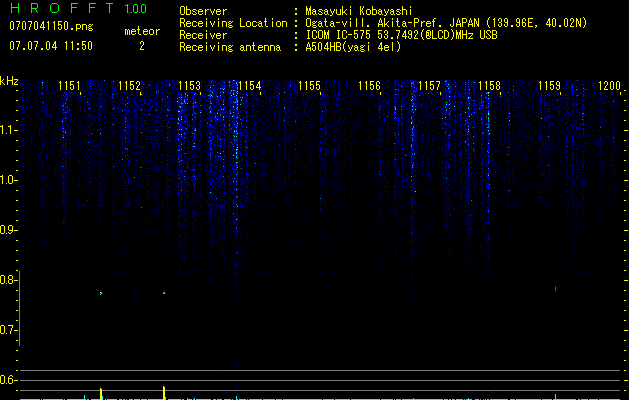Click time marker 1157
Viewport: 629px width, 400px height.
click(x=429, y=86)
